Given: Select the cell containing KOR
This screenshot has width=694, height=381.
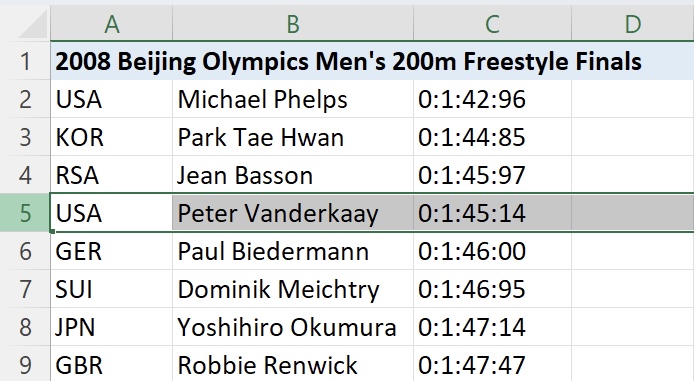Looking at the screenshot, I should click(112, 137).
